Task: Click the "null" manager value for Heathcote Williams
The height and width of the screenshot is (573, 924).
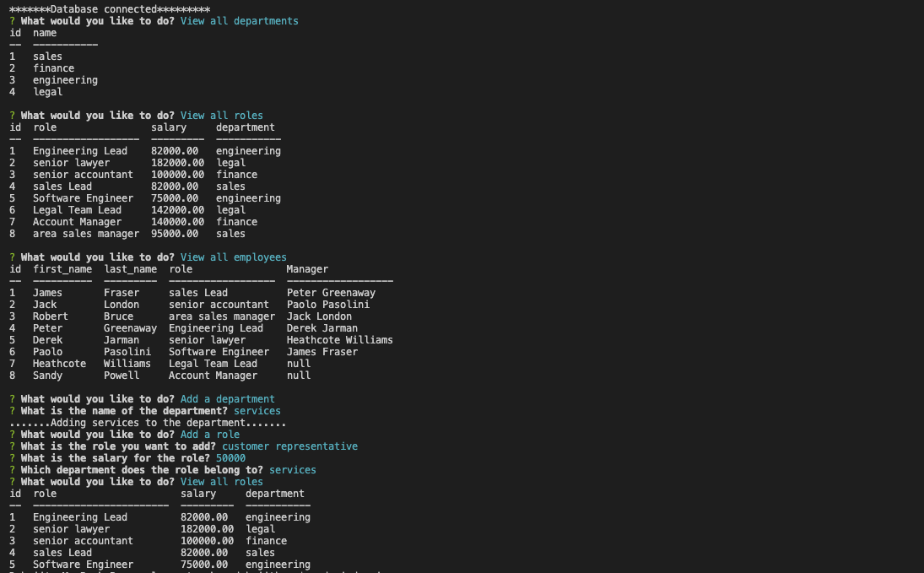Action: pos(299,363)
